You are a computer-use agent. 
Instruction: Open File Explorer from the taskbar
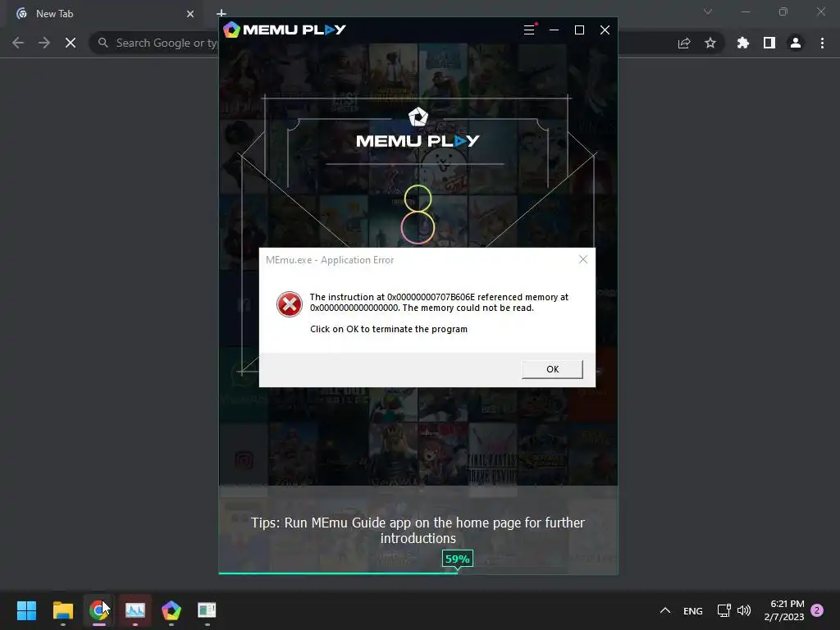[63, 610]
